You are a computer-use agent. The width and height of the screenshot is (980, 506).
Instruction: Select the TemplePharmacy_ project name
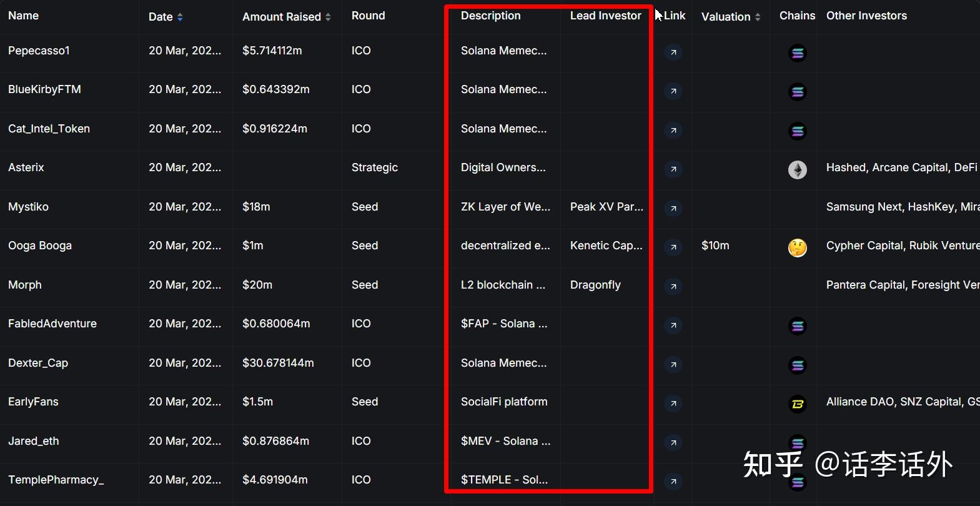(56, 480)
